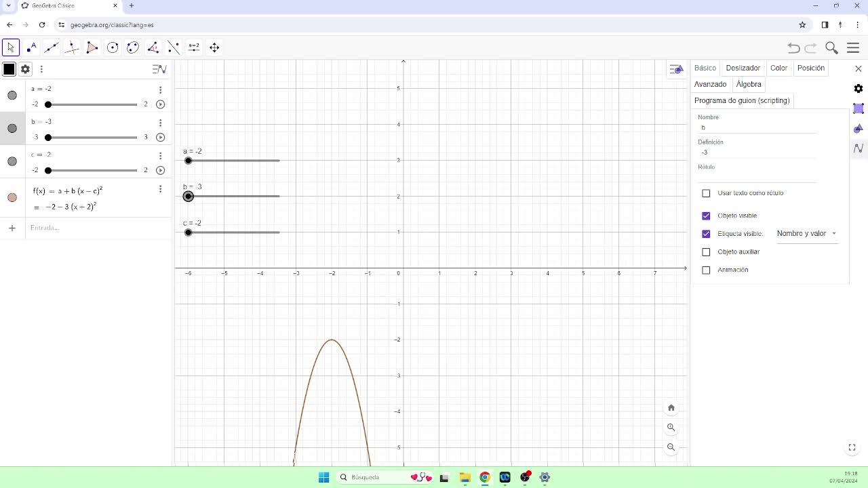
Task: Toggle the algebra style bar icon
Action: tap(159, 69)
